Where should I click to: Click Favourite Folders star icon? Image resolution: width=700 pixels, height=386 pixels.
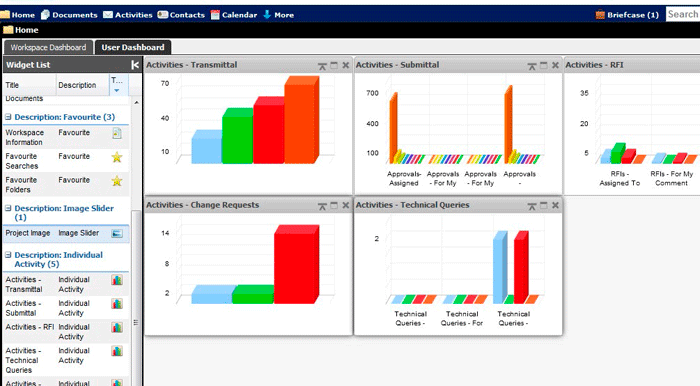click(117, 181)
